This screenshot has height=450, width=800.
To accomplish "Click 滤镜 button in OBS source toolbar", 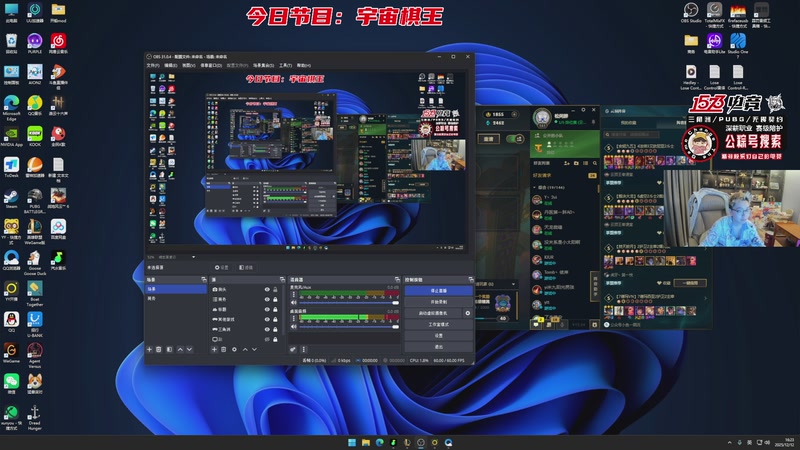I will click(x=246, y=267).
